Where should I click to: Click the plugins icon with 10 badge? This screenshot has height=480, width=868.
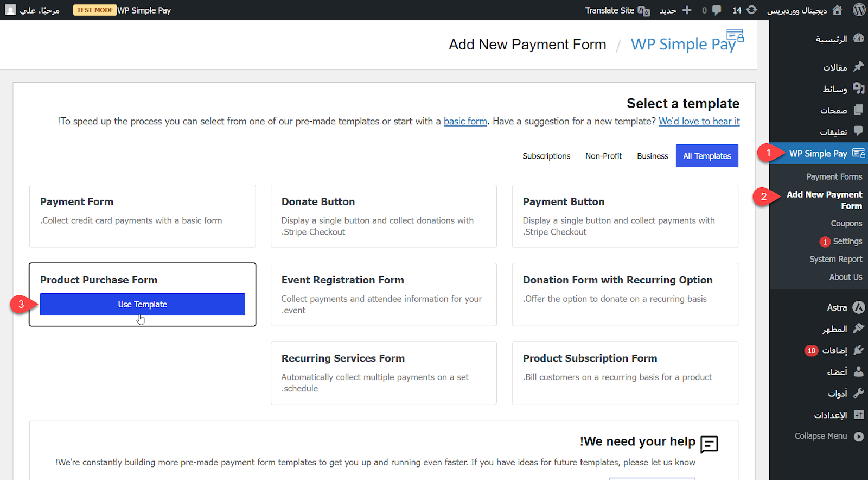tap(858, 350)
